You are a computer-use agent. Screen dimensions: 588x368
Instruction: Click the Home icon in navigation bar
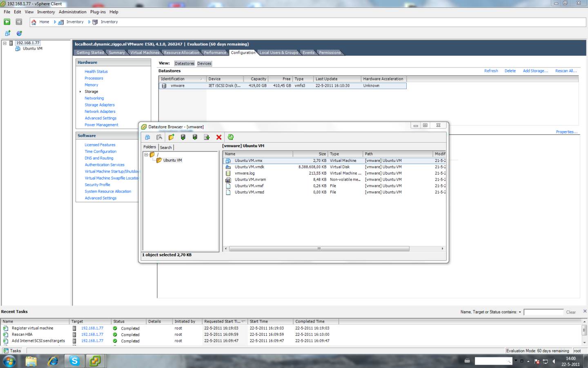[x=34, y=22]
